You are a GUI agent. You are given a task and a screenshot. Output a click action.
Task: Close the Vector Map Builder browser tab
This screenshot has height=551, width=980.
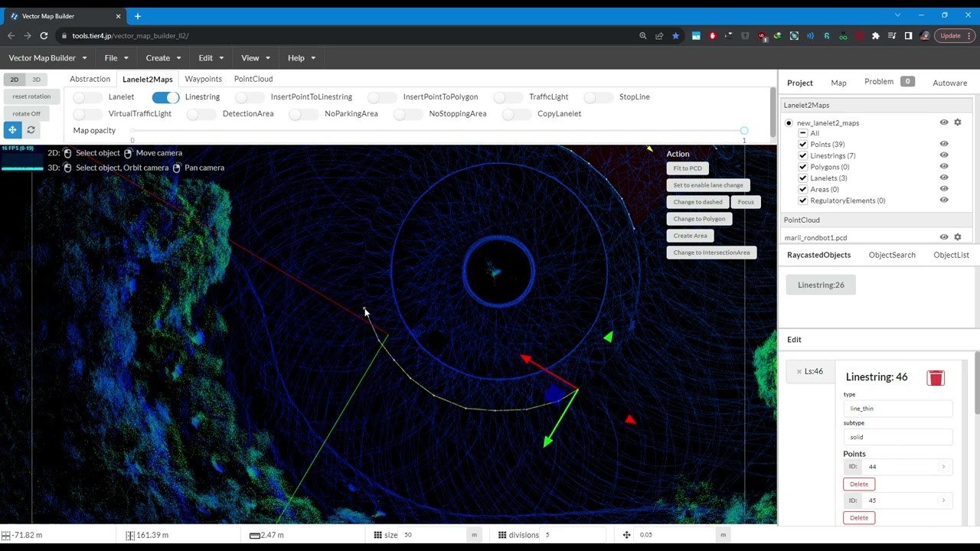[119, 15]
